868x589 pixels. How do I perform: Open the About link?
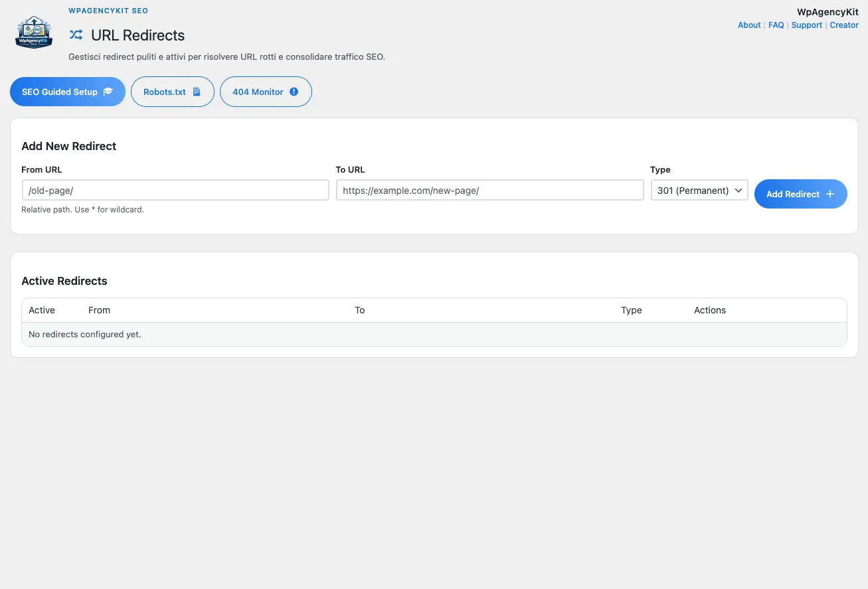[749, 25]
